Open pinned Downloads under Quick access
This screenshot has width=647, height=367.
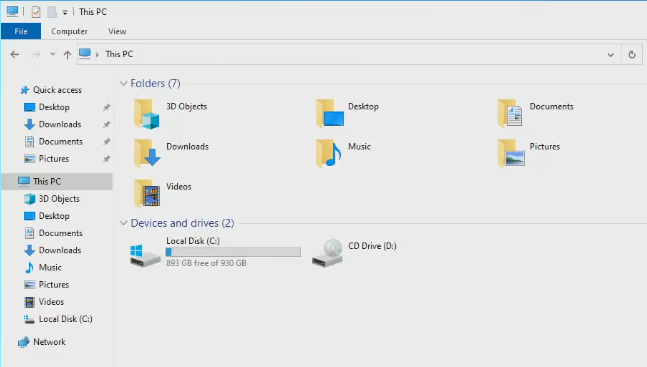pyautogui.click(x=60, y=124)
